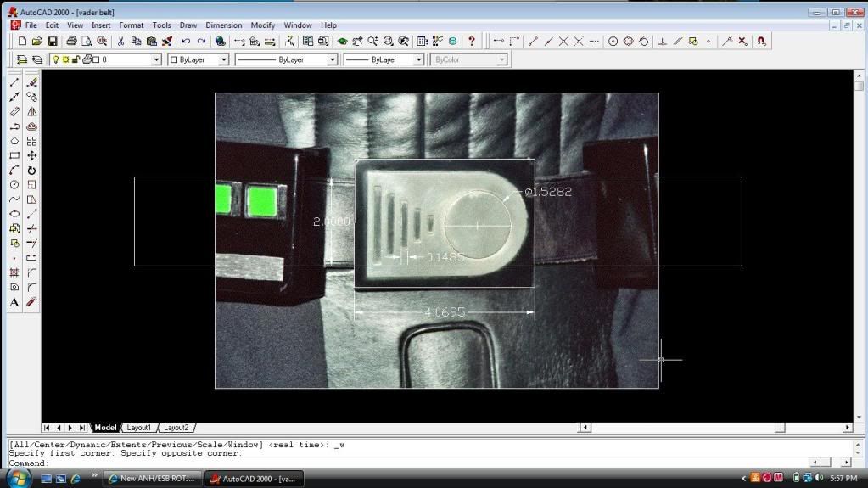Screen dimensions: 868x488
Task: Toggle layer 0 plot printer icon
Action: point(87,59)
